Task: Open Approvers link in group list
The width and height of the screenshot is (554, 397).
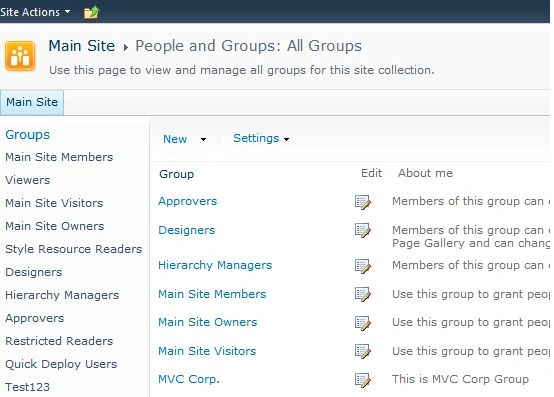Action: (x=188, y=201)
